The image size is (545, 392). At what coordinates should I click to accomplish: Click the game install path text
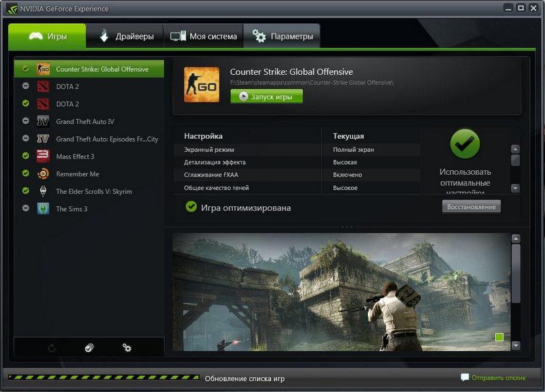click(312, 82)
